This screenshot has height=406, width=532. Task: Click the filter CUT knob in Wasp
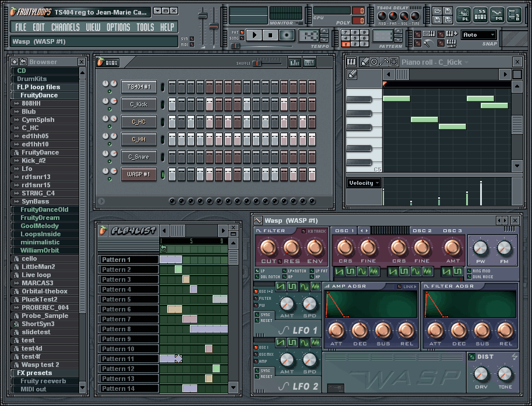click(x=268, y=247)
